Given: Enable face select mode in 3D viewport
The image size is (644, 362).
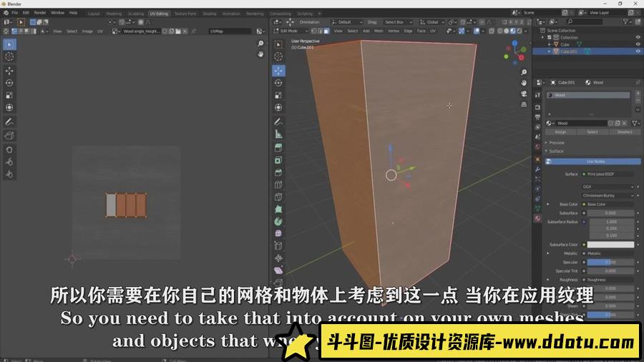Looking at the screenshot, I should coord(326,31).
